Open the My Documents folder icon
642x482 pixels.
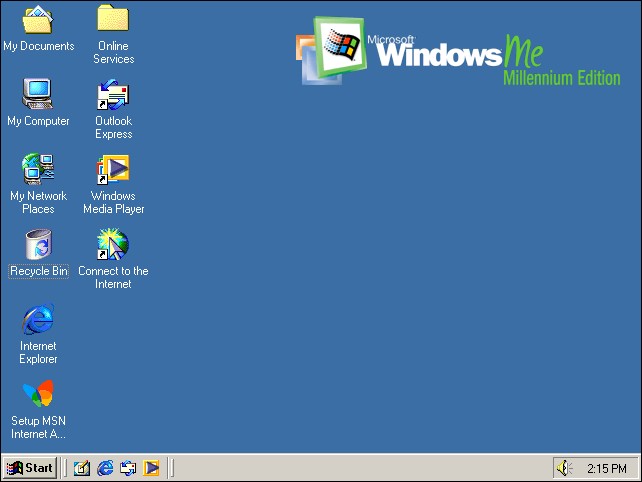click(x=38, y=19)
